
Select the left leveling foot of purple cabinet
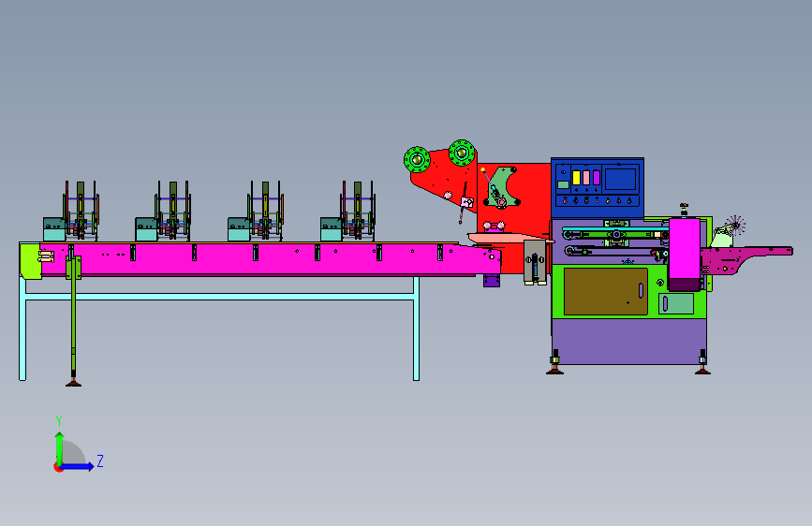(x=555, y=362)
